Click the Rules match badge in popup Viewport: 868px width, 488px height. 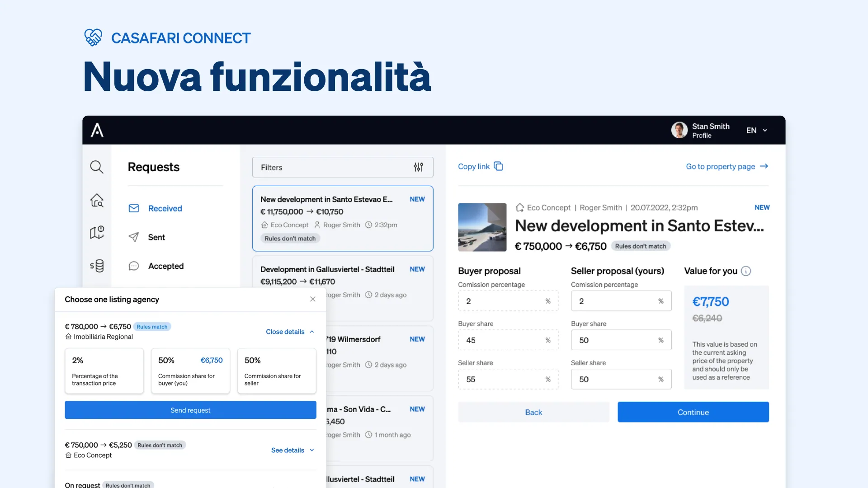152,327
